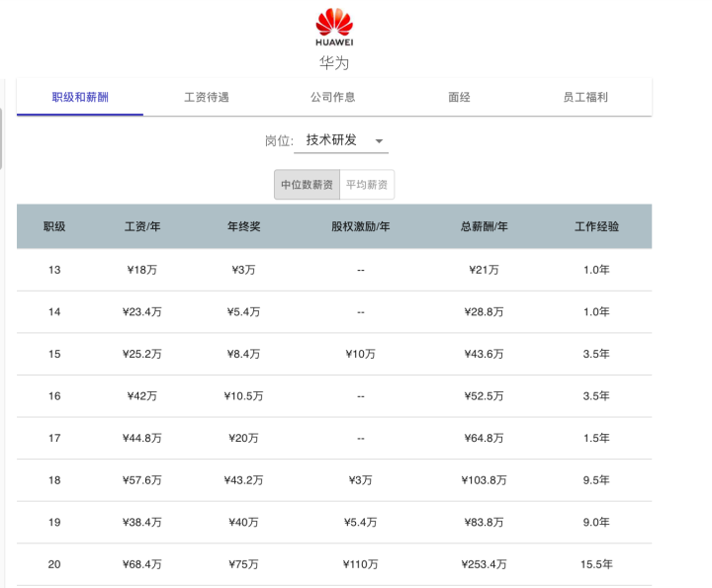Open the 职级和薪酬 tab
This screenshot has width=712, height=588.
click(x=80, y=97)
